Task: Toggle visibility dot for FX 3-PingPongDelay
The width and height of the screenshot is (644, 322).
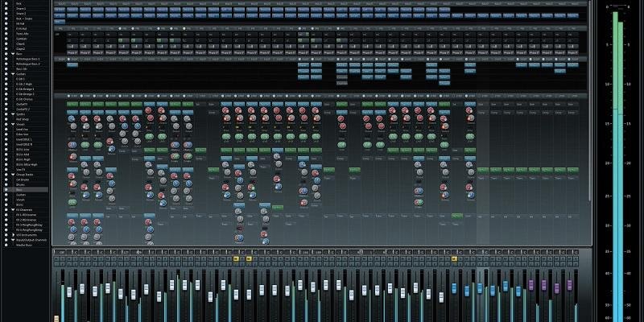Action: click(6, 225)
